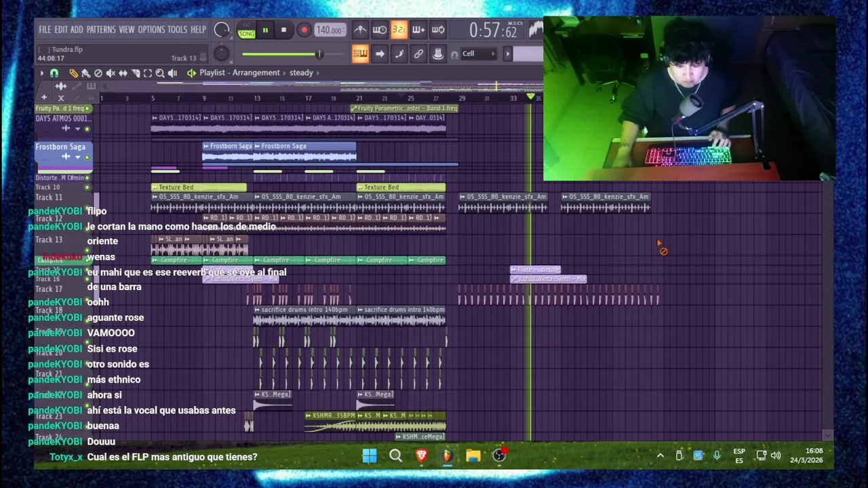The height and width of the screenshot is (488, 868).
Task: Stop playback with the stop button
Action: (x=283, y=30)
